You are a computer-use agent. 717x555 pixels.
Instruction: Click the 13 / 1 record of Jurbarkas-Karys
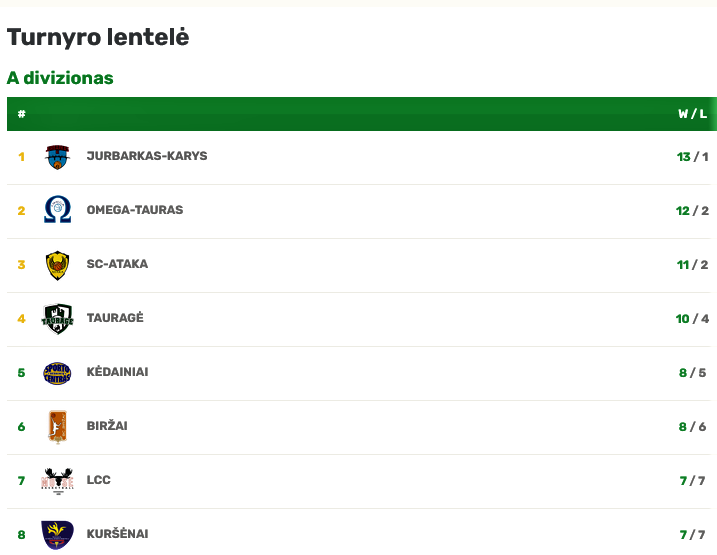tap(692, 157)
